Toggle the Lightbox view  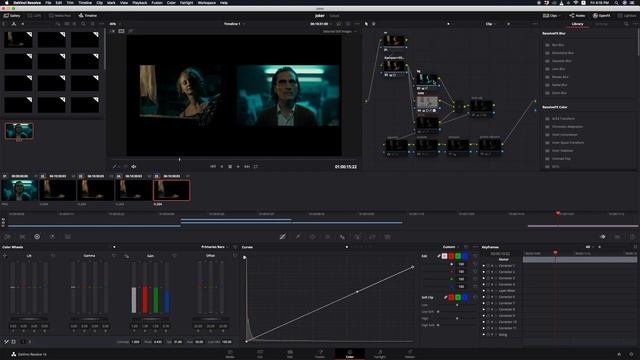(x=627, y=16)
